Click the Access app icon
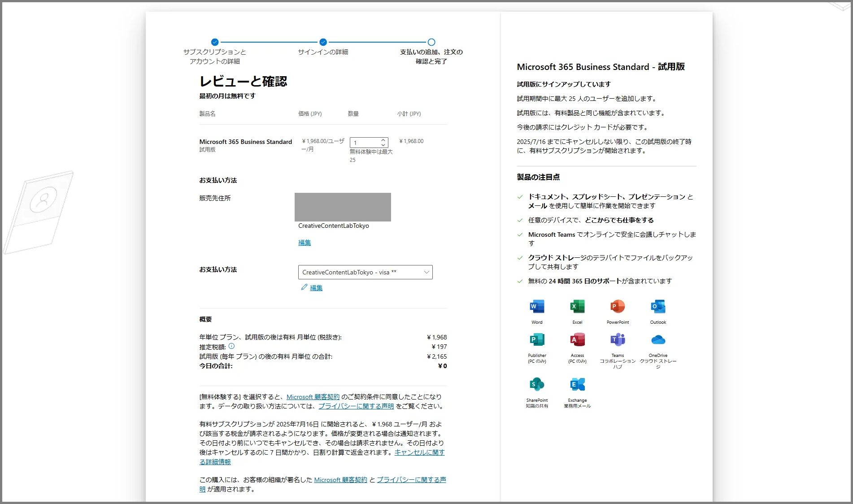The image size is (853, 504). coord(577,339)
